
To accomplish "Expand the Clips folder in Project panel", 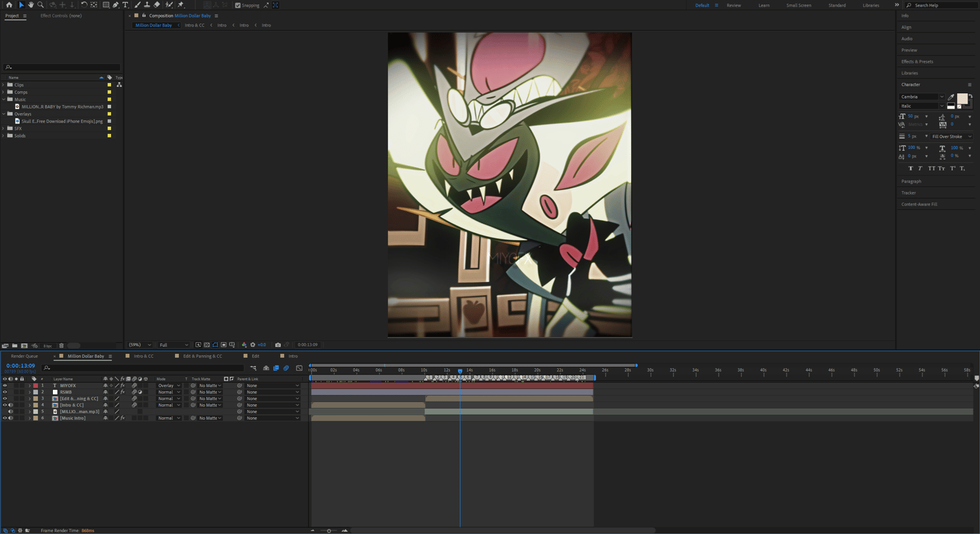I will [3, 85].
